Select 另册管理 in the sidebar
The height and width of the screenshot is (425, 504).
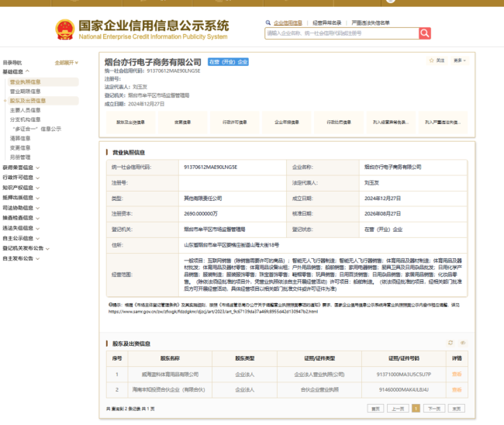(x=20, y=157)
